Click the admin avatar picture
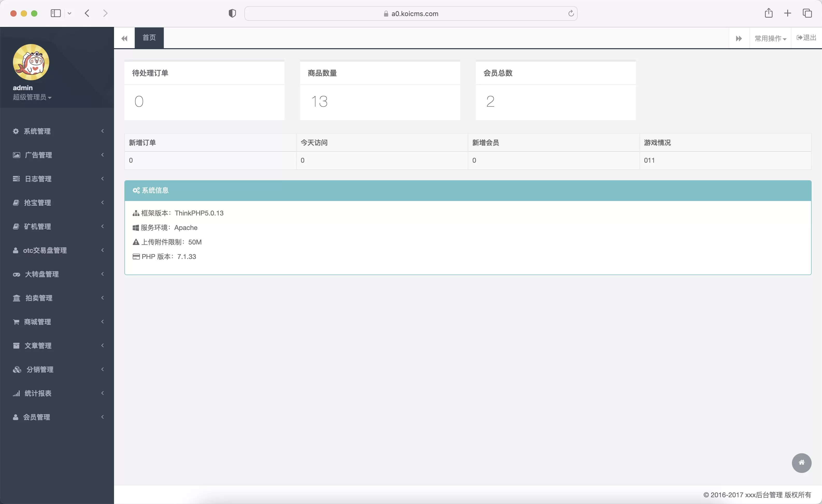Viewport: 822px width, 504px height. pyautogui.click(x=31, y=62)
